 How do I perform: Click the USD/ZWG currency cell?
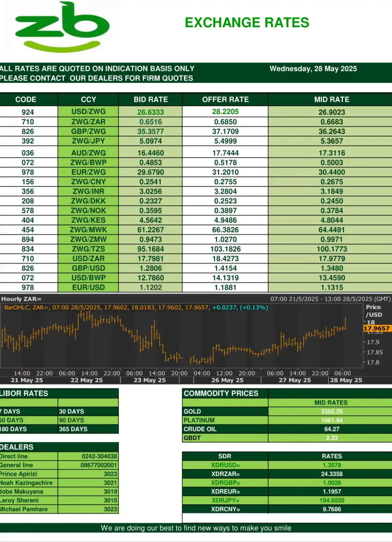click(x=88, y=111)
